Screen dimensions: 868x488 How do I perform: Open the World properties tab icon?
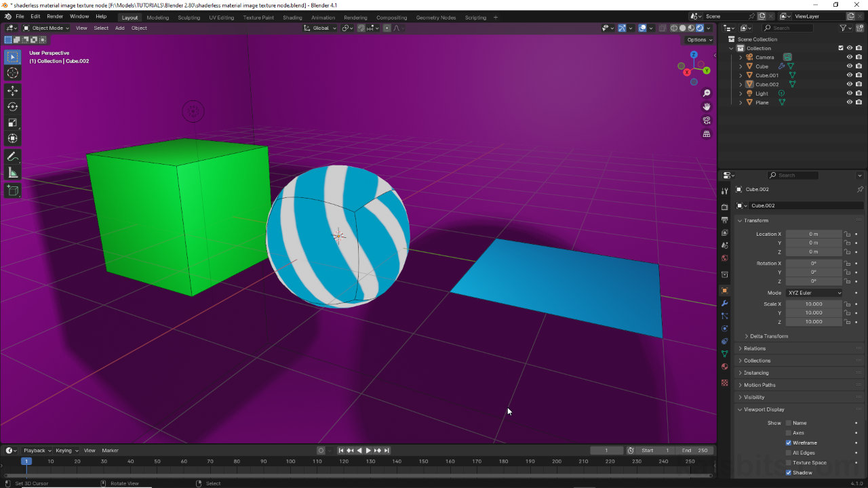click(725, 258)
